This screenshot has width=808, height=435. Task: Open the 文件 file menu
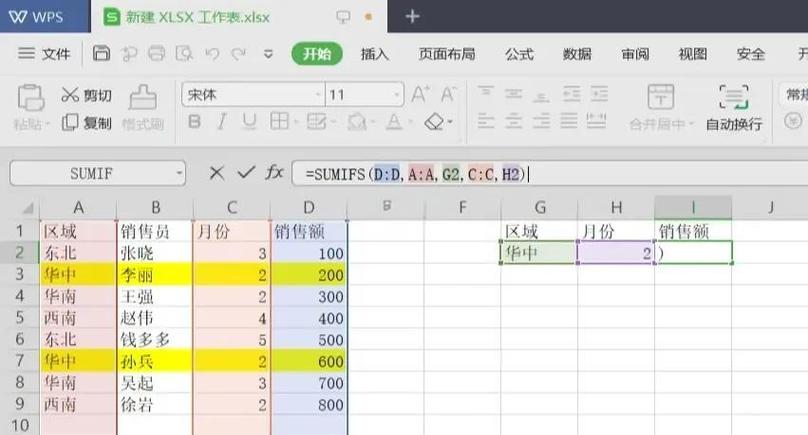click(x=44, y=54)
